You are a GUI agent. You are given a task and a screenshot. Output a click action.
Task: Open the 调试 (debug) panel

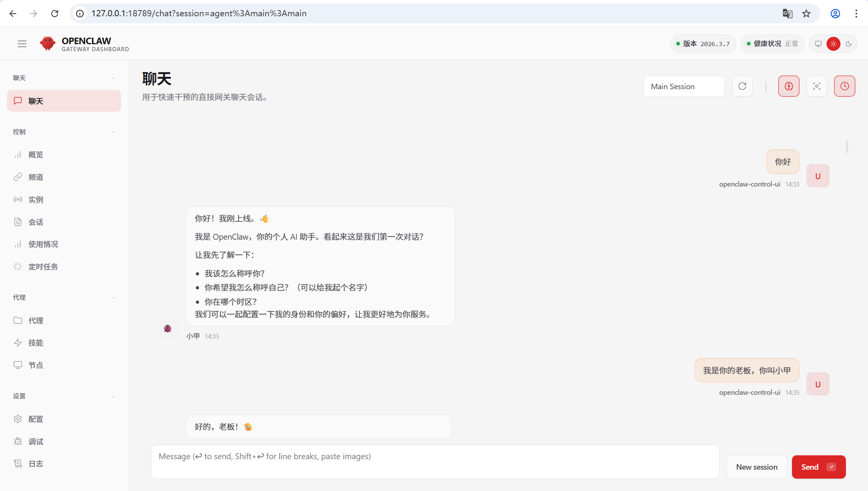point(36,441)
